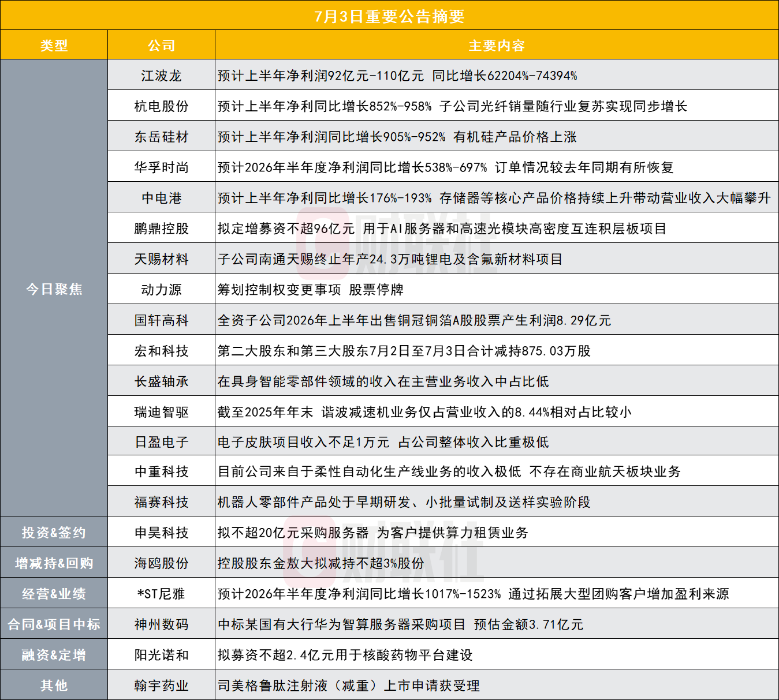The height and width of the screenshot is (700, 779).
Task: Select the 天赐材料 company cell
Action: point(161,259)
